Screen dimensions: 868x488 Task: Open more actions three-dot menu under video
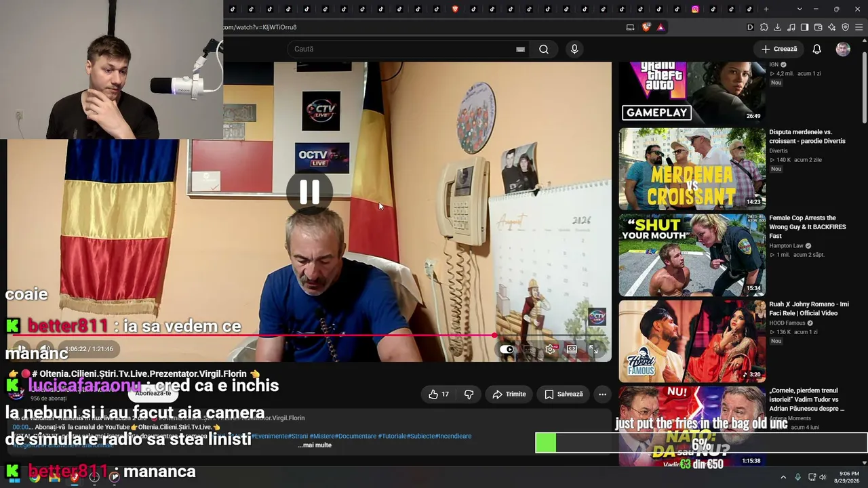point(602,394)
